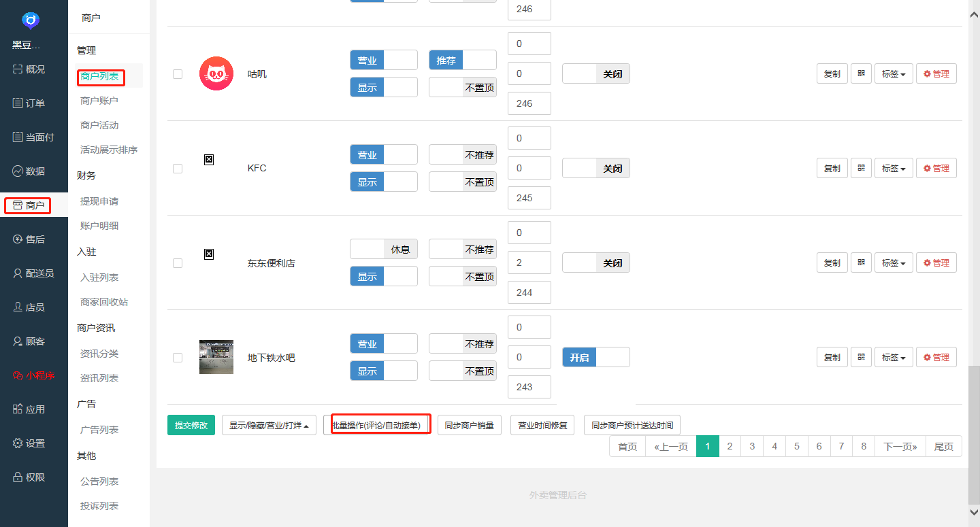Go to page 2 in pagination

pyautogui.click(x=730, y=446)
